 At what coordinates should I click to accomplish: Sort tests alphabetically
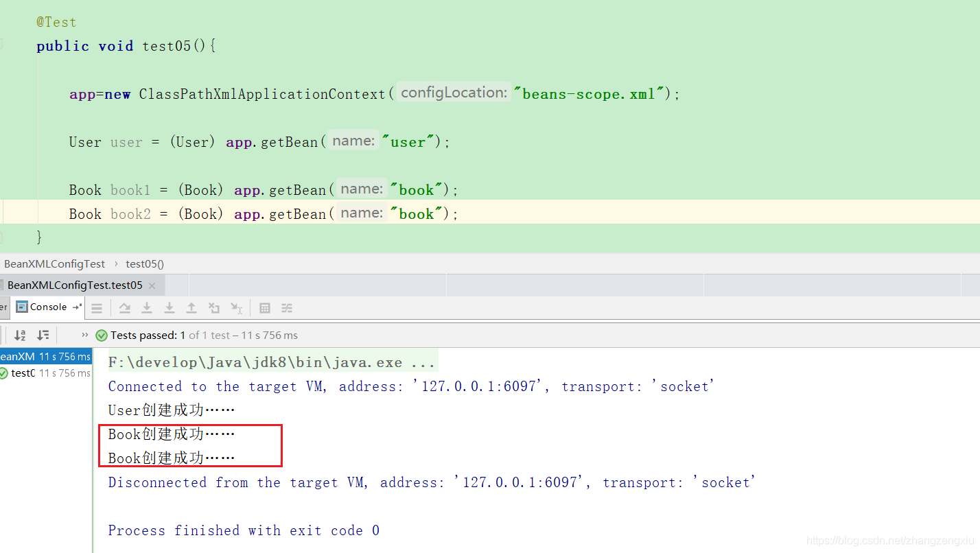20,336
